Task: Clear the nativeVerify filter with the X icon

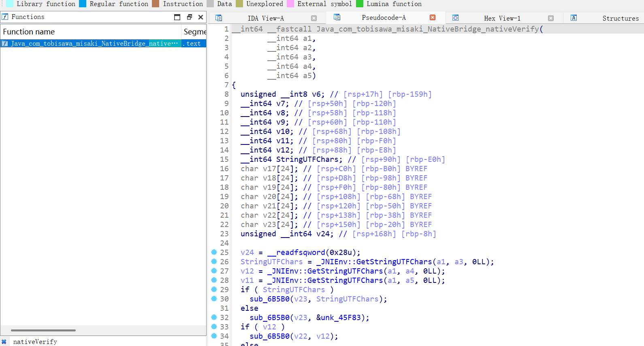Action: coord(4,342)
